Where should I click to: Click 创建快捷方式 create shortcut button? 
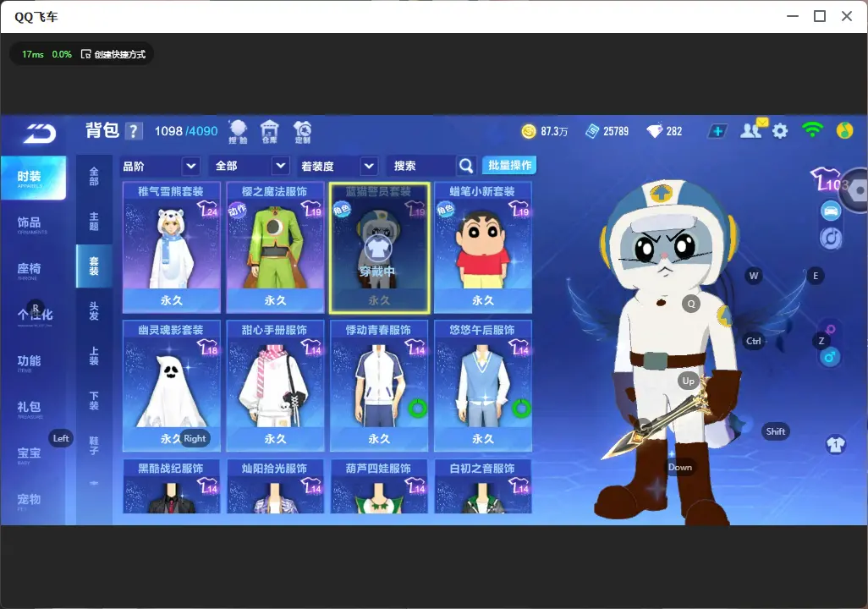tap(113, 54)
